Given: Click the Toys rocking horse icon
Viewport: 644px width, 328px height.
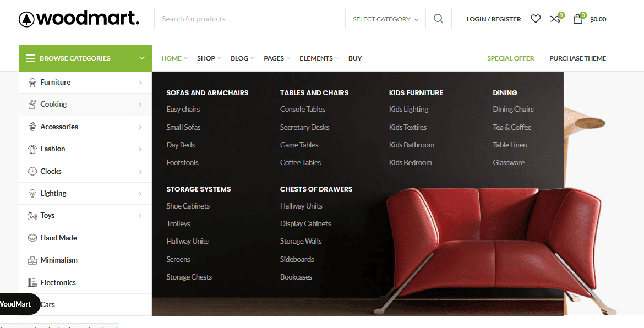Looking at the screenshot, I should pyautogui.click(x=32, y=216).
